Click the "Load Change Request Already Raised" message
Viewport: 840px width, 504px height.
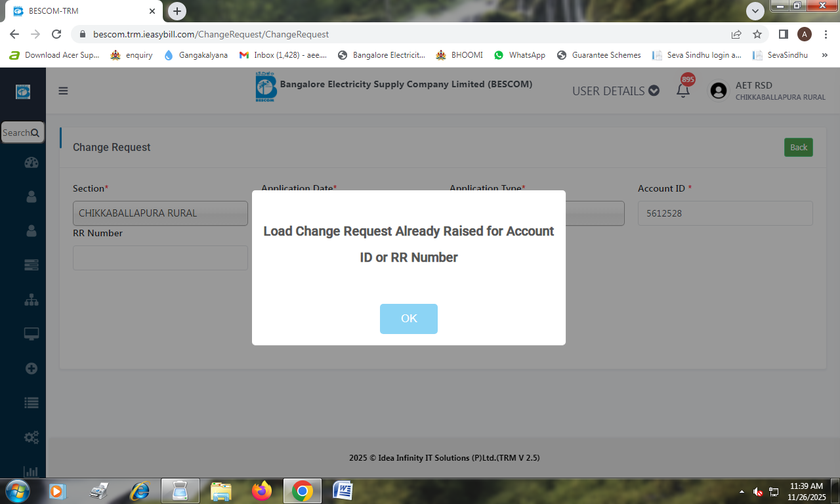click(x=409, y=244)
